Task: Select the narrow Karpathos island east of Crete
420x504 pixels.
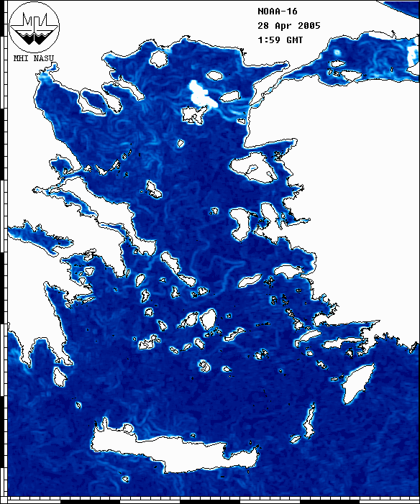Action: [309, 421]
